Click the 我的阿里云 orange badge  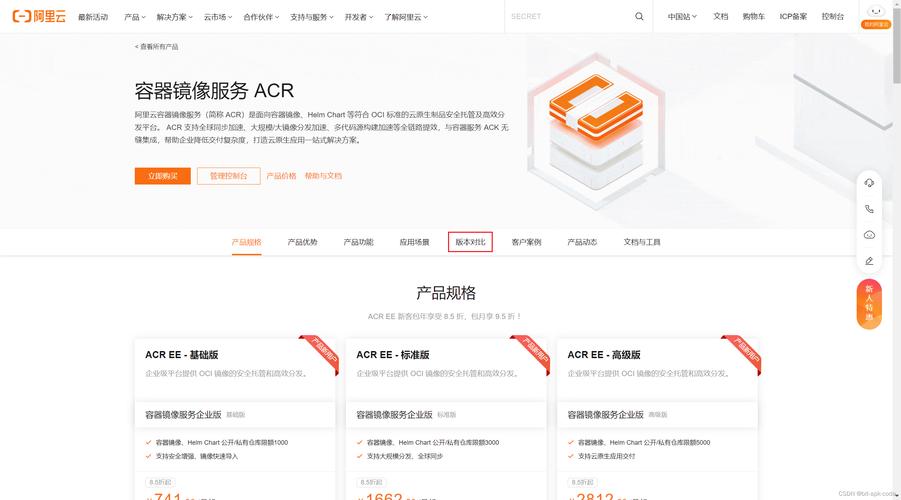click(x=875, y=25)
